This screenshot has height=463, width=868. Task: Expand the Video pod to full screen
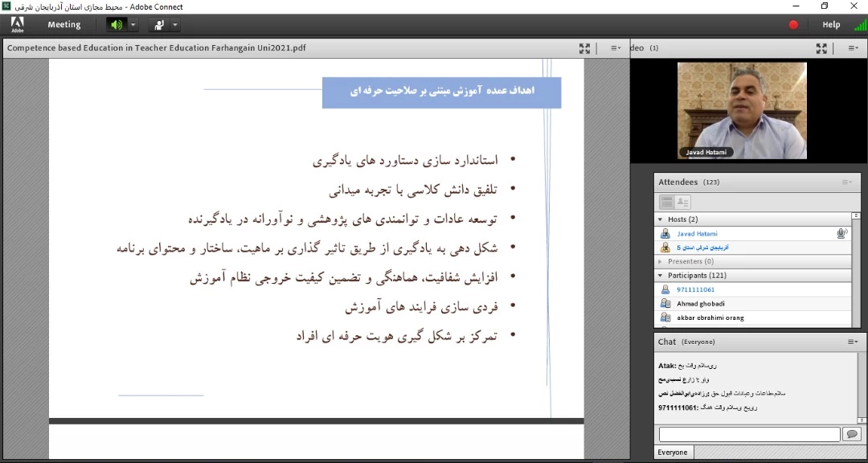[821, 48]
